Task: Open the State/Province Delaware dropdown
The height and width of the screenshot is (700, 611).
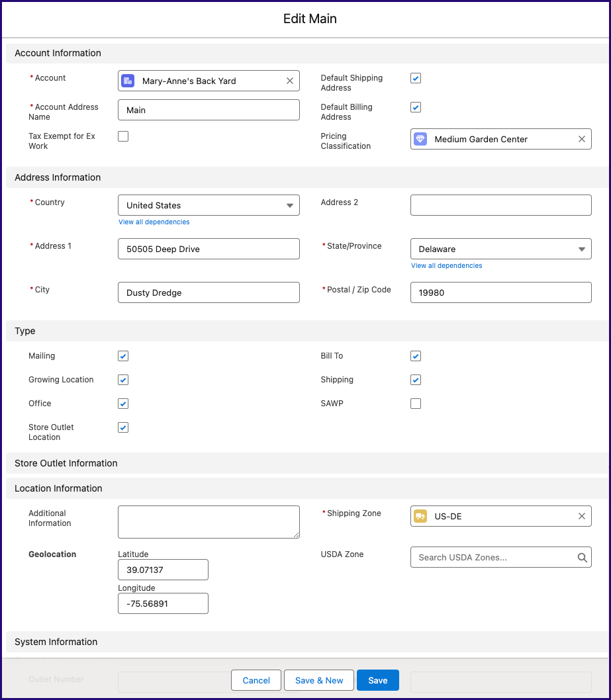Action: [500, 249]
